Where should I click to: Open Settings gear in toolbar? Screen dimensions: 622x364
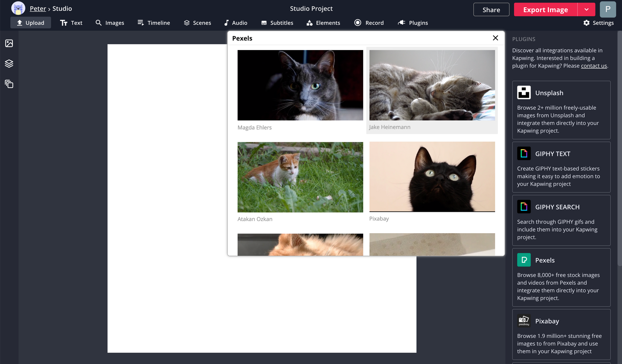(x=598, y=23)
